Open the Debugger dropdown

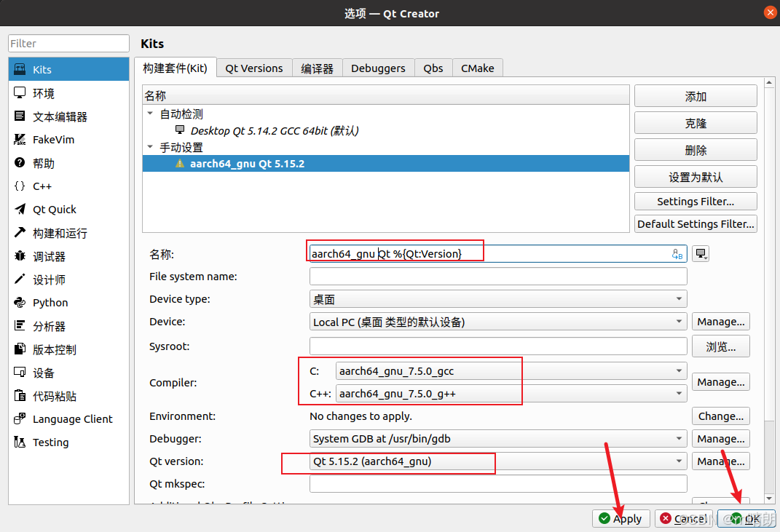point(498,439)
